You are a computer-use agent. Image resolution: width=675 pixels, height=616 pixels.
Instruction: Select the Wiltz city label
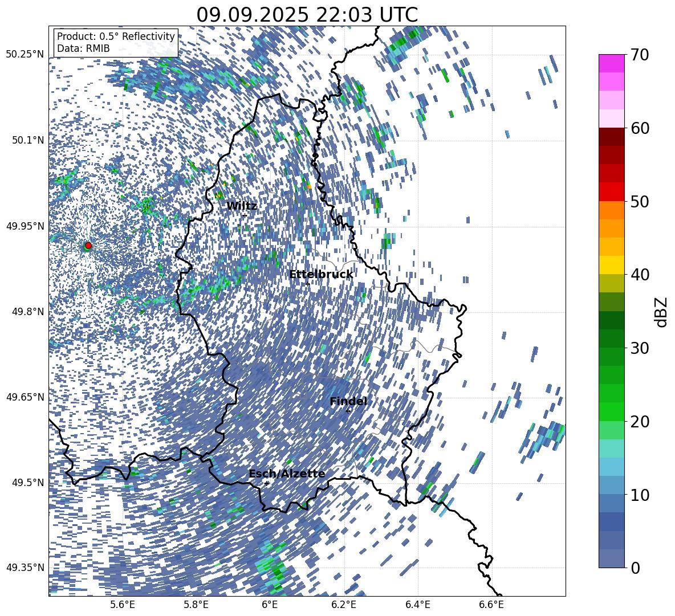click(242, 206)
